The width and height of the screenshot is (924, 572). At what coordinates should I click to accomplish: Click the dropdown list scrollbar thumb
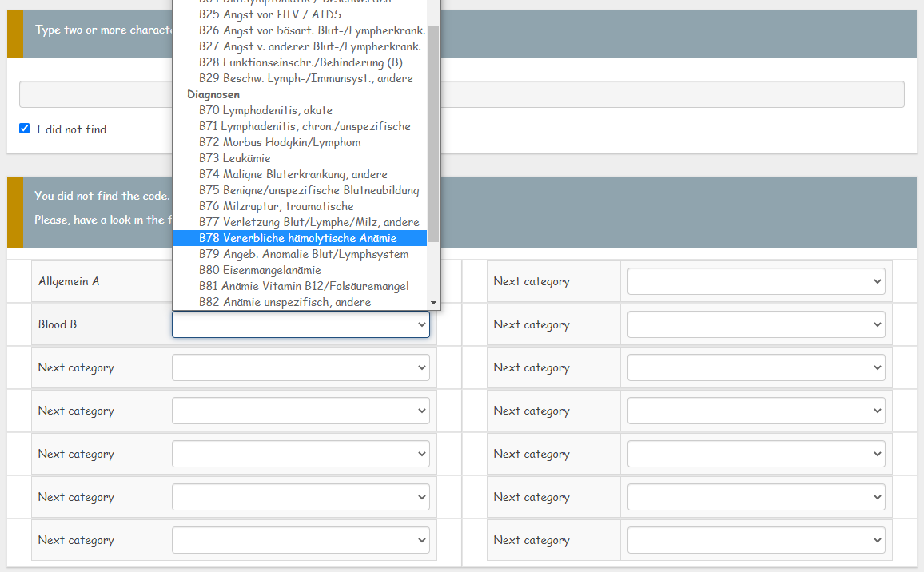pyautogui.click(x=433, y=132)
